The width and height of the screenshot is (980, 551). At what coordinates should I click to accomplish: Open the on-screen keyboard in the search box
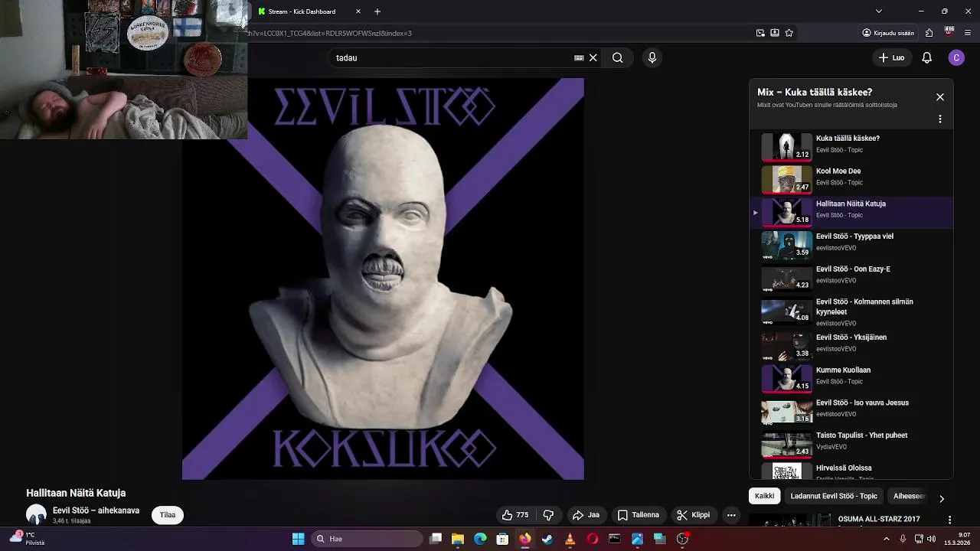coord(579,57)
